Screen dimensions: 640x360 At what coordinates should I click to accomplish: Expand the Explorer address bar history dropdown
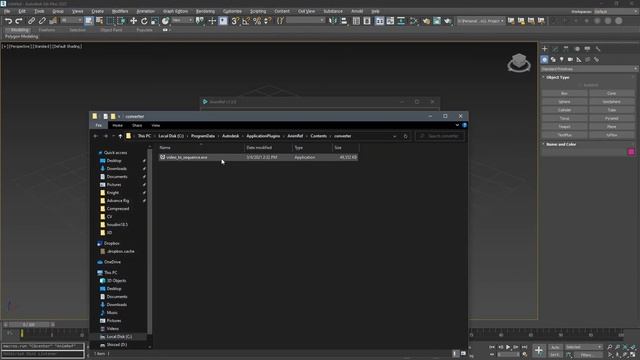click(394, 136)
